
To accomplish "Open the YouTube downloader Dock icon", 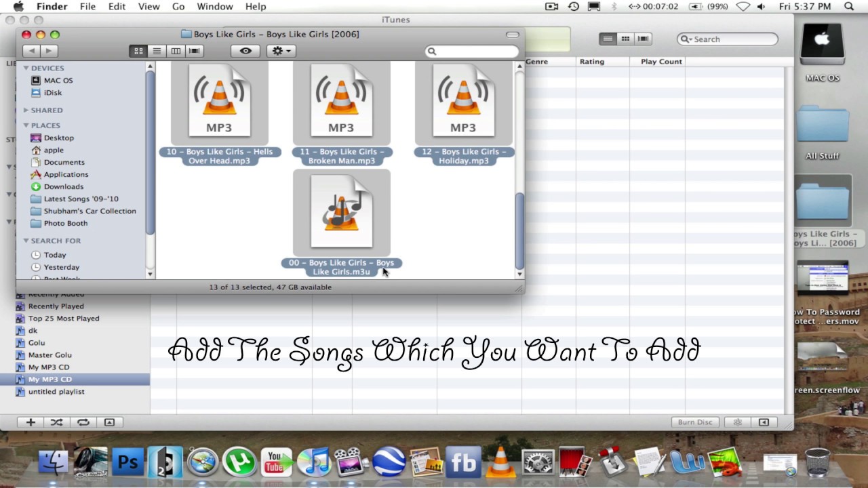I will tap(277, 463).
